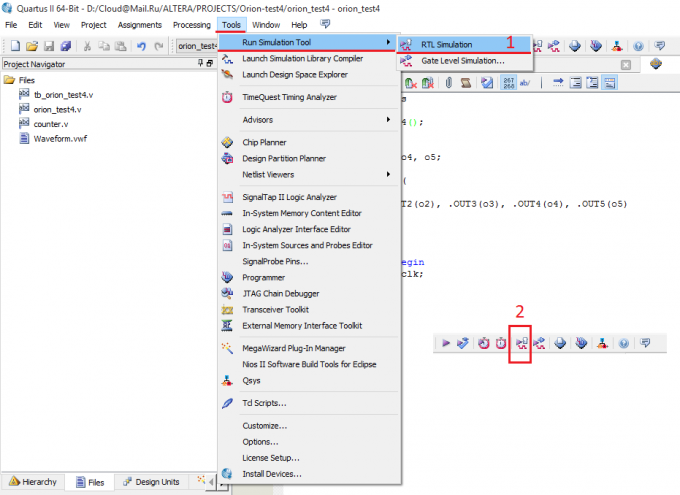Choose Launch Design Space Explorer
This screenshot has height=495, width=680.
pos(309,75)
